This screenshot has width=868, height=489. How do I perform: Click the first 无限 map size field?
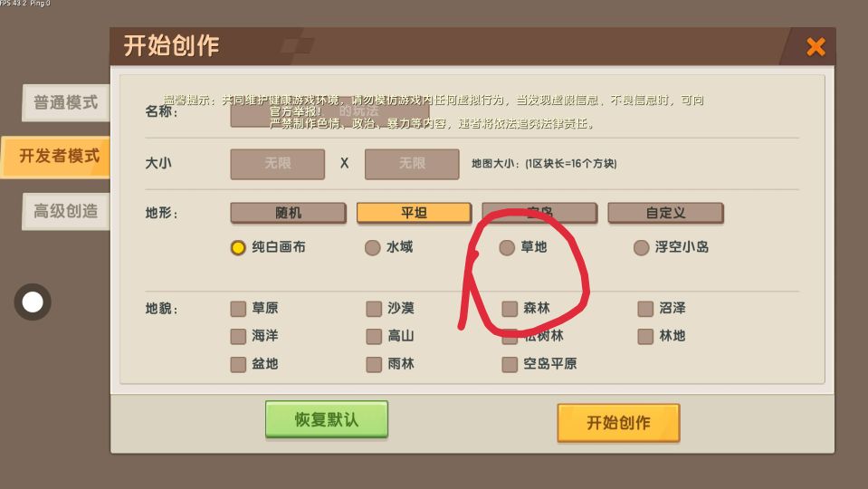coord(277,164)
